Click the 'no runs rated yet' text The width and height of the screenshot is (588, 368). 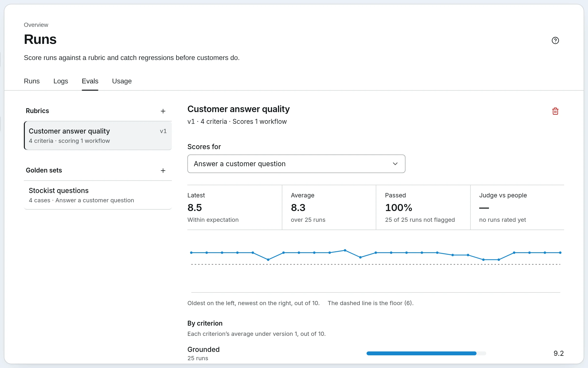click(502, 220)
